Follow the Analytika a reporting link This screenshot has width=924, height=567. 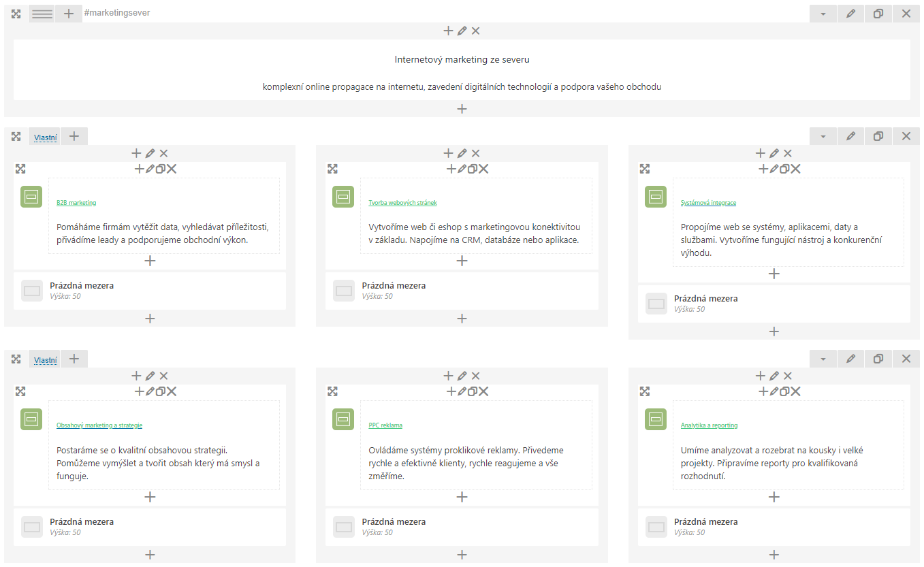pos(709,425)
